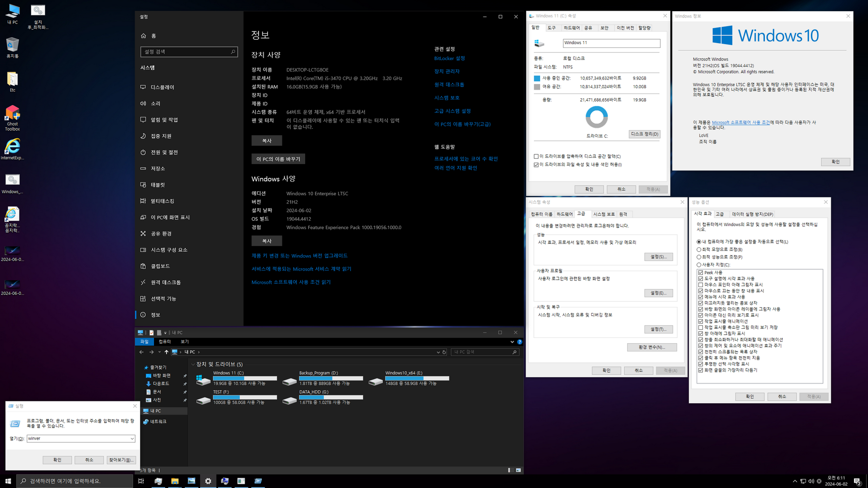
Task: Open the Run dialog 열기 combo dropdown
Action: [x=132, y=439]
